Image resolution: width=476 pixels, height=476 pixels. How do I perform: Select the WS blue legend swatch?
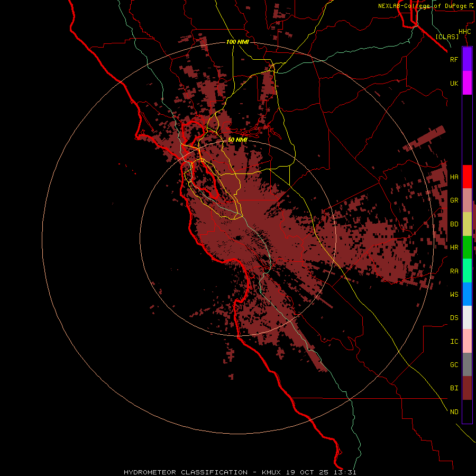pos(467,294)
